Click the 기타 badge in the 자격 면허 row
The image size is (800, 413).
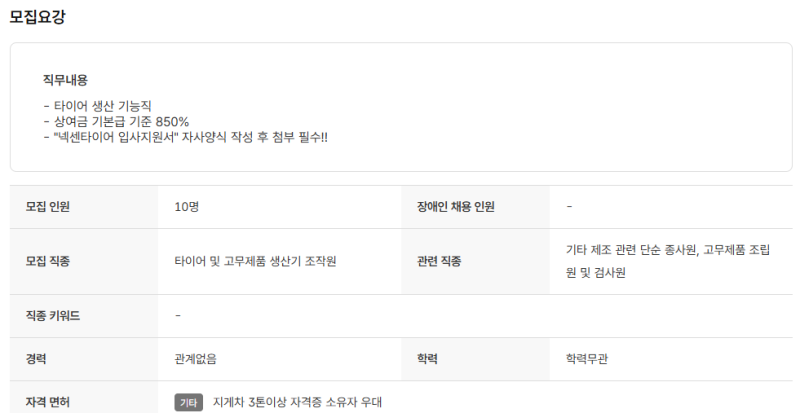click(x=188, y=402)
